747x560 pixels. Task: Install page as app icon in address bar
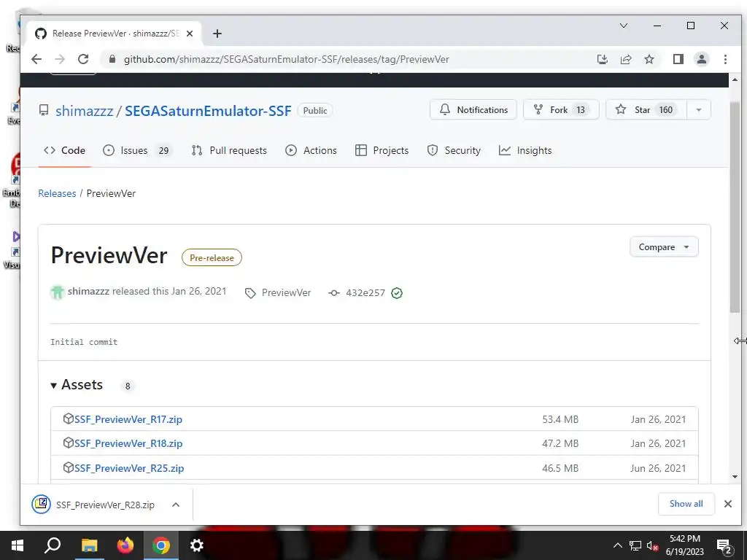(602, 59)
